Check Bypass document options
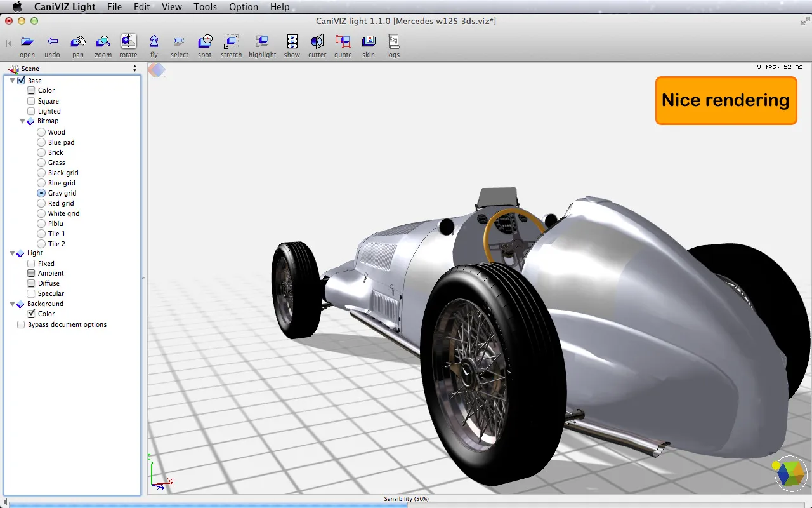This screenshot has height=508, width=812. click(x=21, y=324)
